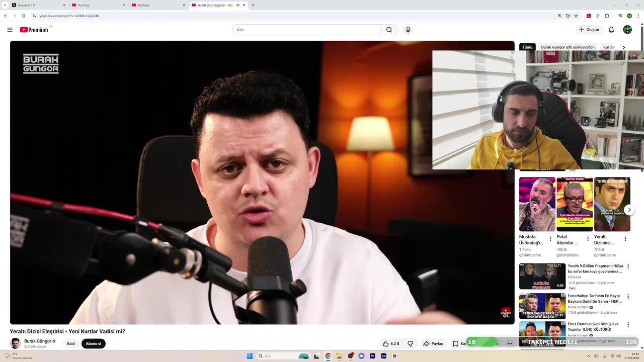Reload the page in Chrome

(23, 16)
